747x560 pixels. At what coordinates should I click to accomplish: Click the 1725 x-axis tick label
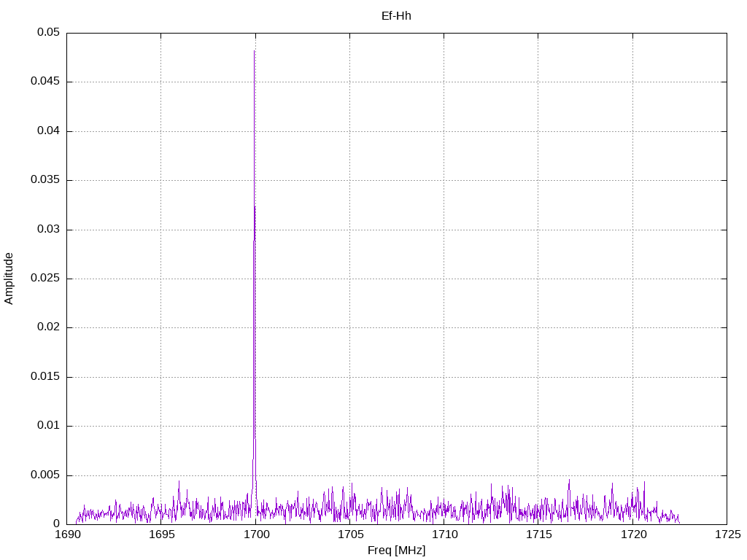tap(727, 534)
